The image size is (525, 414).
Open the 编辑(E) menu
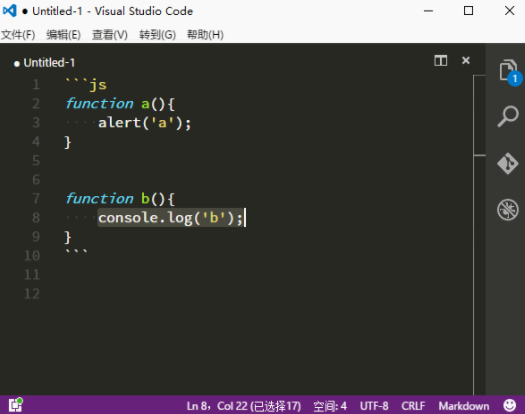(63, 34)
